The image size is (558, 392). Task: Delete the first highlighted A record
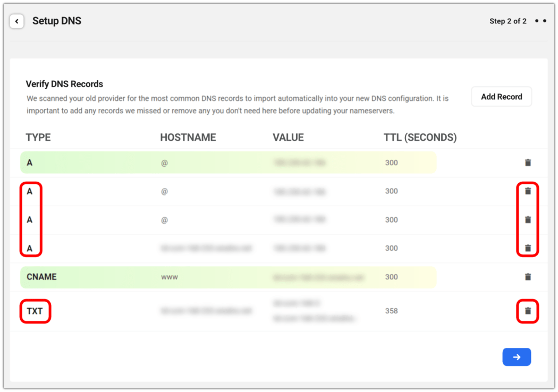coord(528,163)
